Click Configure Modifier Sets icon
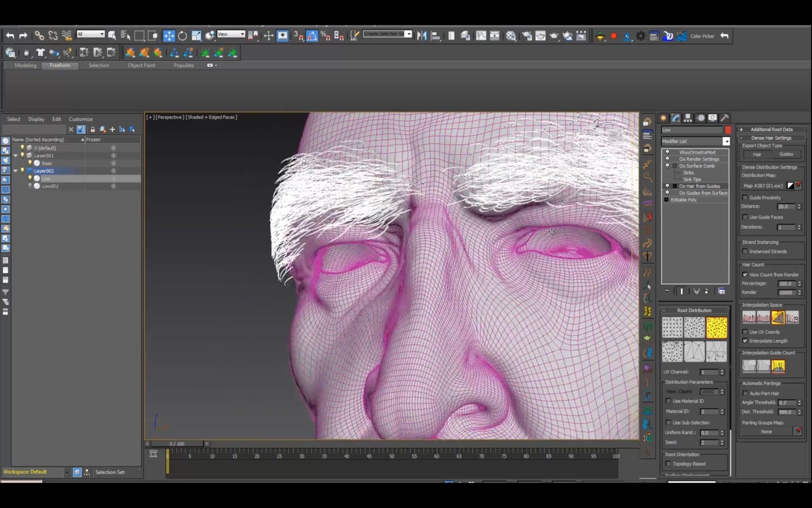The width and height of the screenshot is (812, 508). (721, 291)
